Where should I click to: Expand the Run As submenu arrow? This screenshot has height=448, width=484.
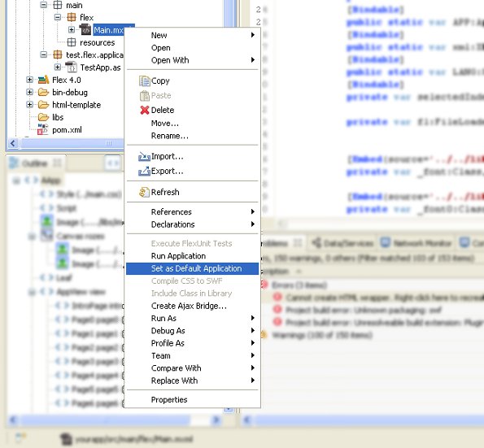(x=253, y=318)
